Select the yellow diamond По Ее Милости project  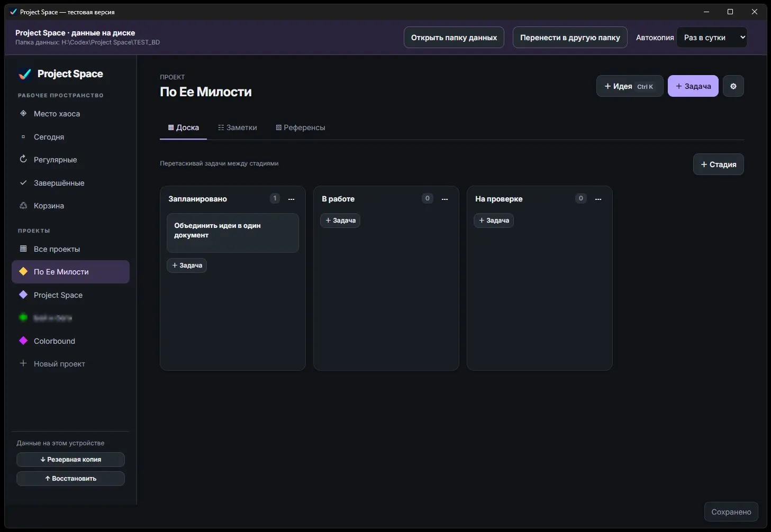[x=70, y=272]
